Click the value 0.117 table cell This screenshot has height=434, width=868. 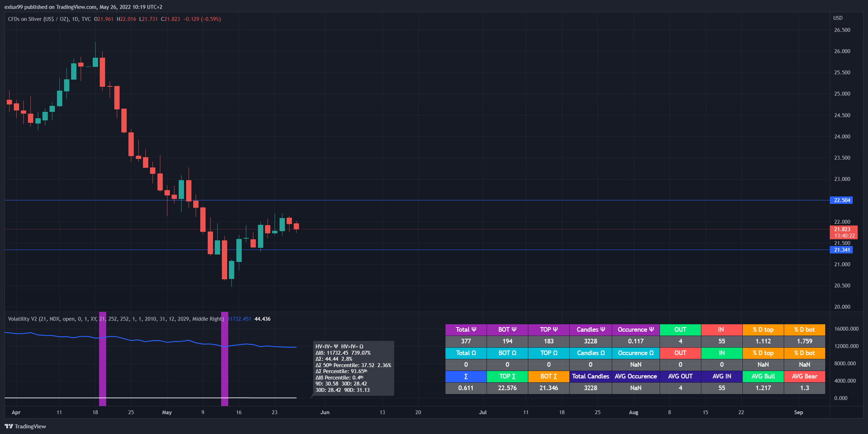point(636,341)
